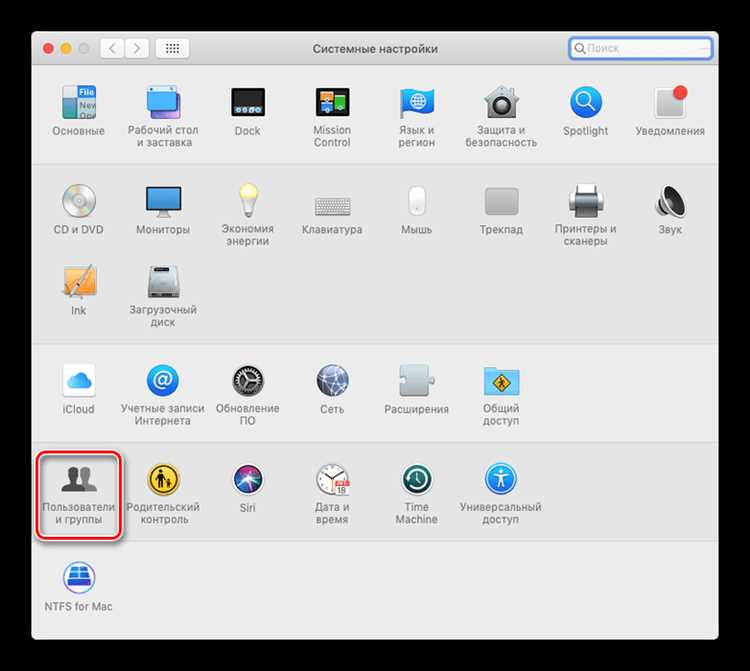
Task: Open iCloud settings
Action: tap(78, 390)
